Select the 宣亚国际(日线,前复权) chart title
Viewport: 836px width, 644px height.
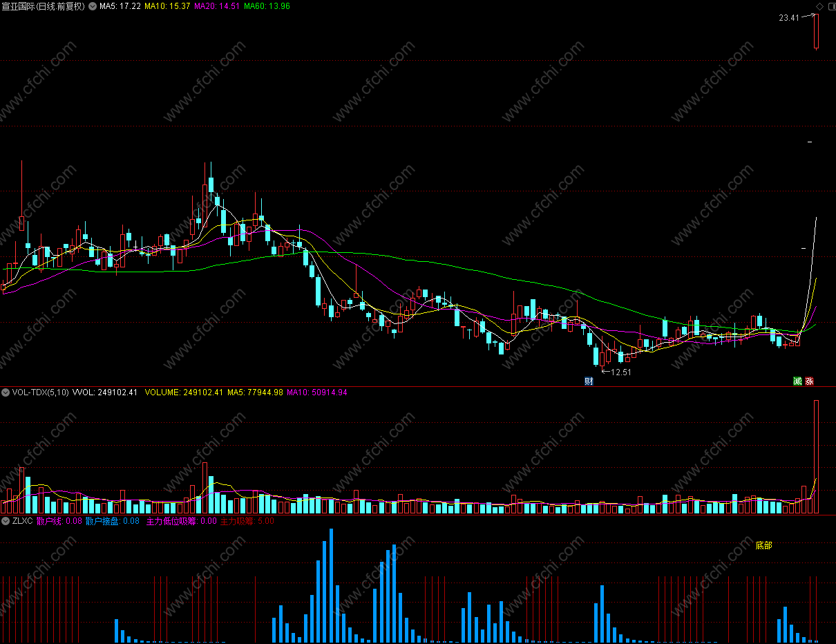(44, 6)
